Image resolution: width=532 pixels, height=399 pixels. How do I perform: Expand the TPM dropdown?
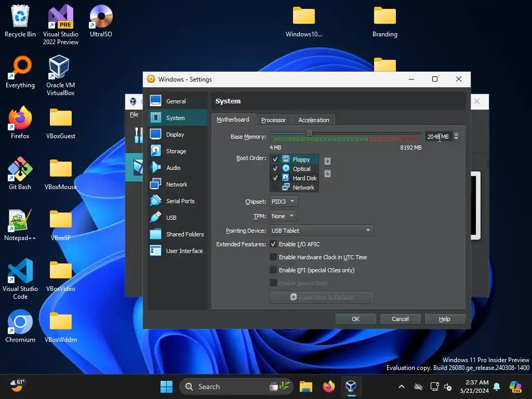pyautogui.click(x=283, y=216)
